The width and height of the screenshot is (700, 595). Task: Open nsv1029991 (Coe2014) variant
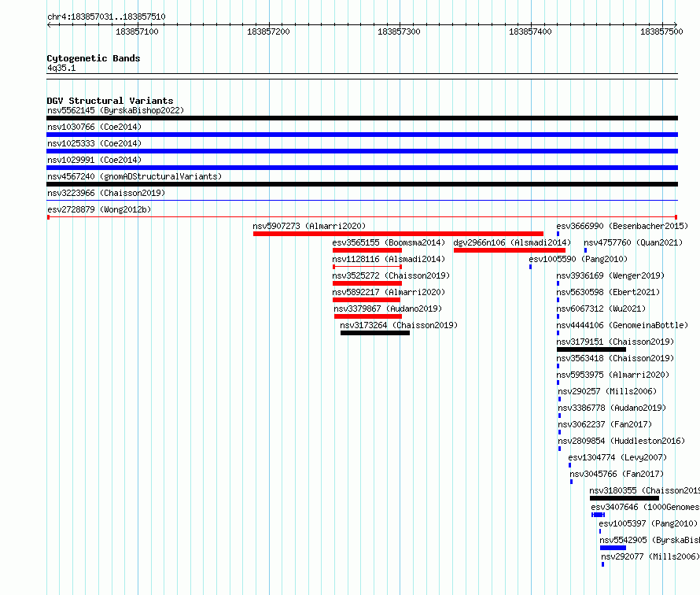94,160
